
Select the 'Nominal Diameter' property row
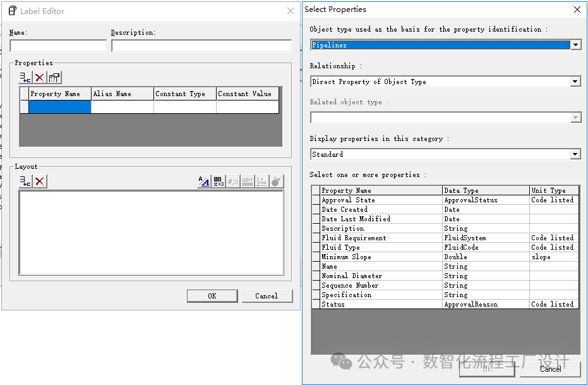445,276
